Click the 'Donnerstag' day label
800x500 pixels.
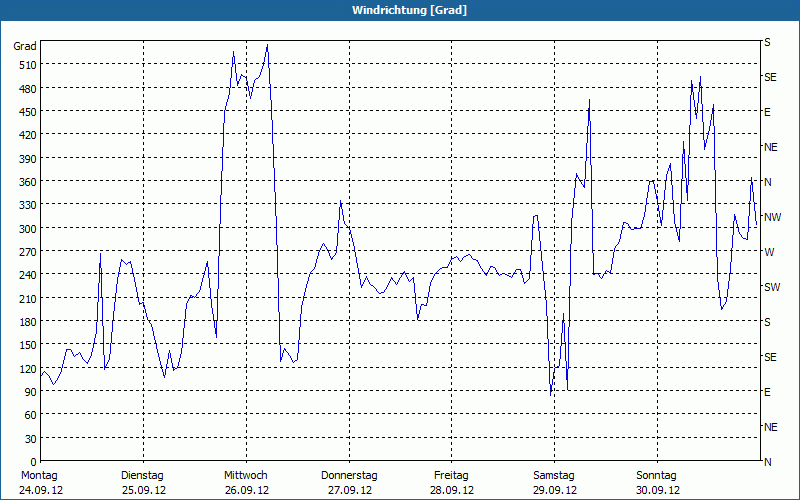pyautogui.click(x=349, y=476)
